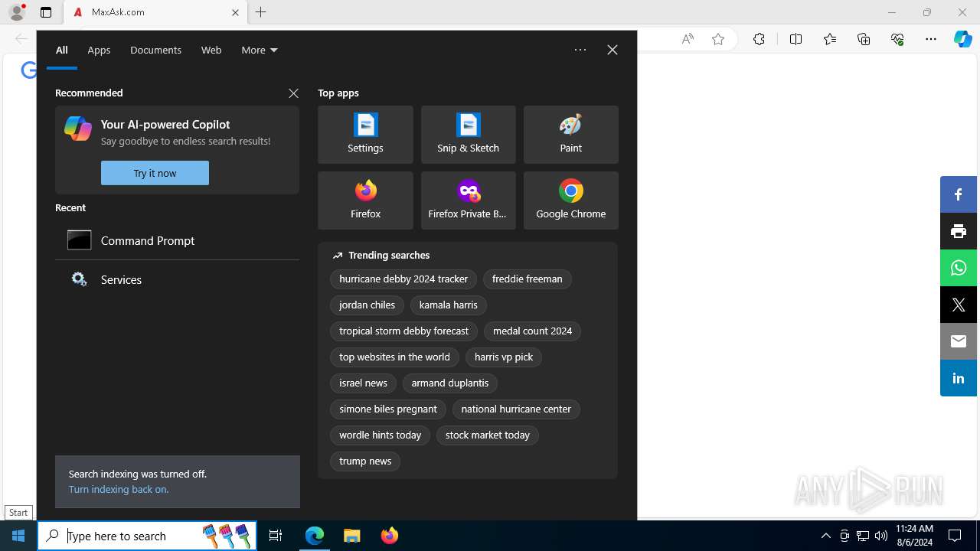This screenshot has width=980, height=551.
Task: Expand the More filter dropdown
Action: pyautogui.click(x=260, y=50)
